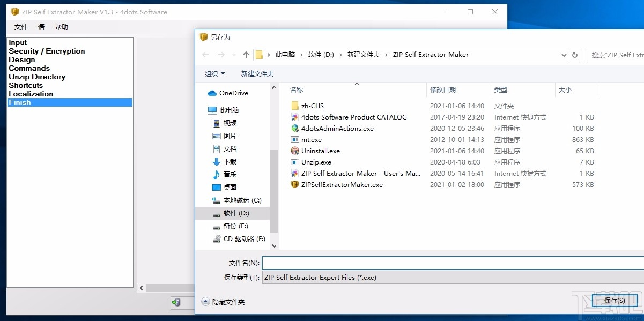
Task: Click the OneDrive icon in the sidebar
Action: [x=212, y=93]
